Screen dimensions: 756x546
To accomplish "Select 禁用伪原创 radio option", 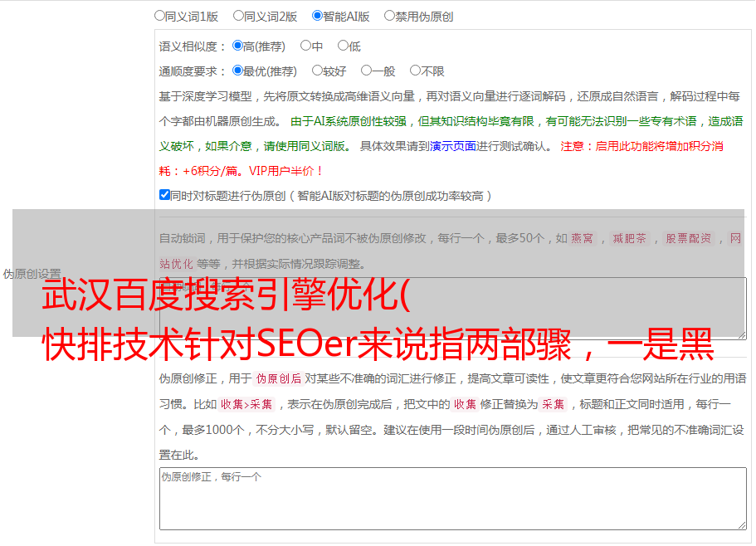I will click(389, 16).
